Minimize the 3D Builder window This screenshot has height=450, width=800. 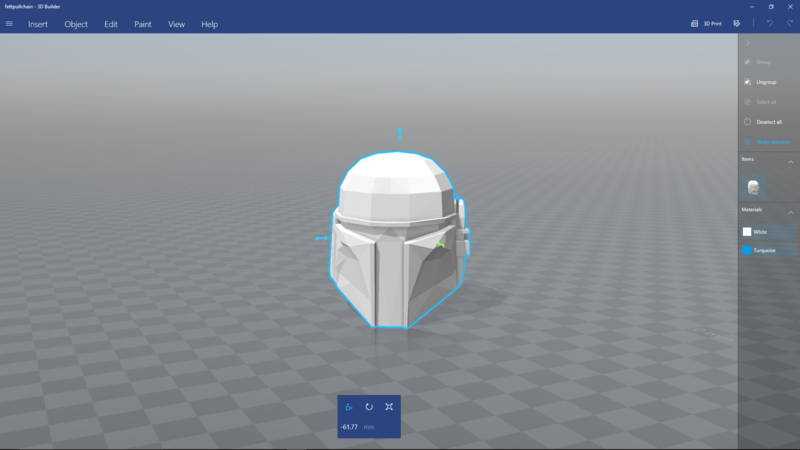click(x=752, y=7)
